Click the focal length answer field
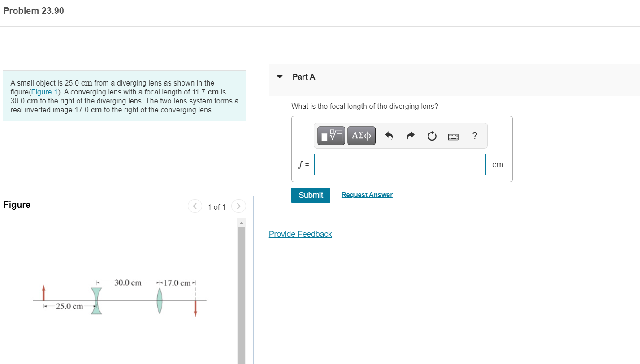Viewport: 640px width, 364px height. coord(400,164)
